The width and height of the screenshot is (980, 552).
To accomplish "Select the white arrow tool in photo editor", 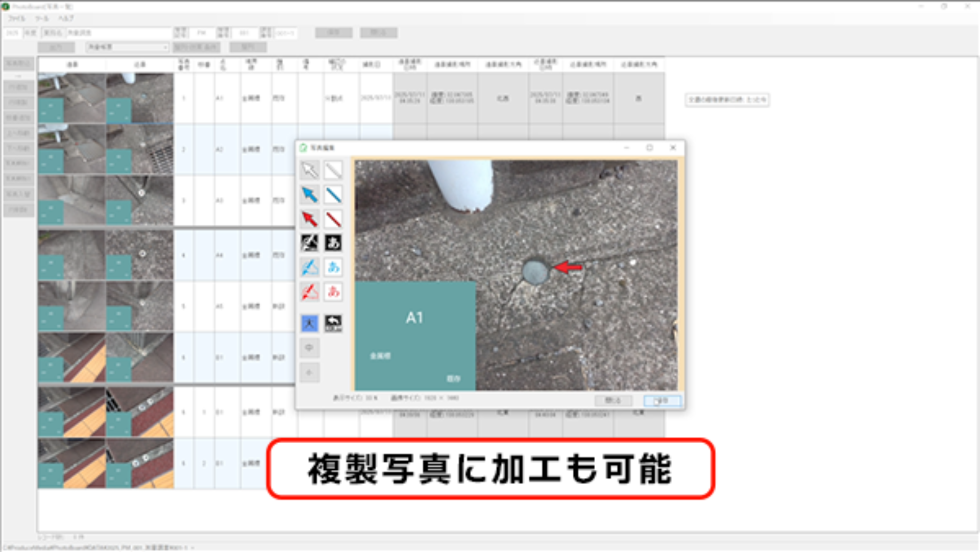I will click(309, 170).
